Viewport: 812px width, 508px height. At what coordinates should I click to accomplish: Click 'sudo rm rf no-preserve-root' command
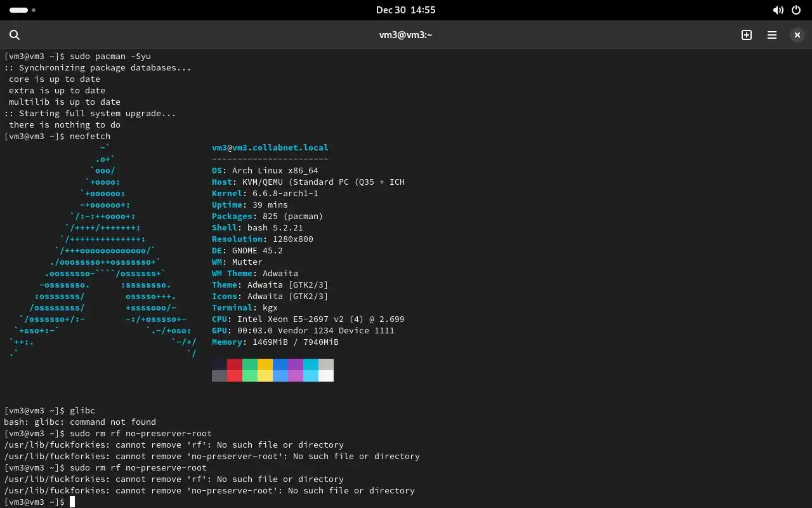[138, 468]
